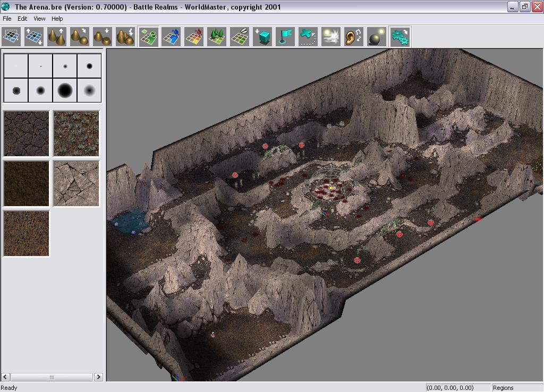
Task: Click the horizontal scrollbar thumb in texture panel
Action: click(x=52, y=377)
